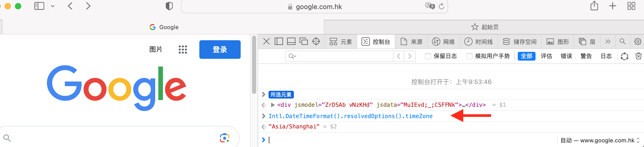This screenshot has height=147, width=644.
Task: Expand the div jsmodel element node
Action: 273,105
